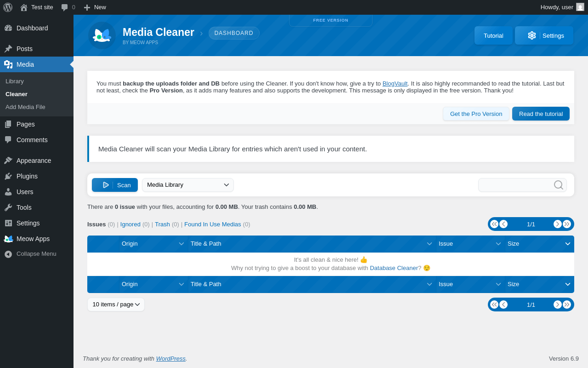Click the Comments icon in sidebar
This screenshot has height=368, width=588.
8,140
